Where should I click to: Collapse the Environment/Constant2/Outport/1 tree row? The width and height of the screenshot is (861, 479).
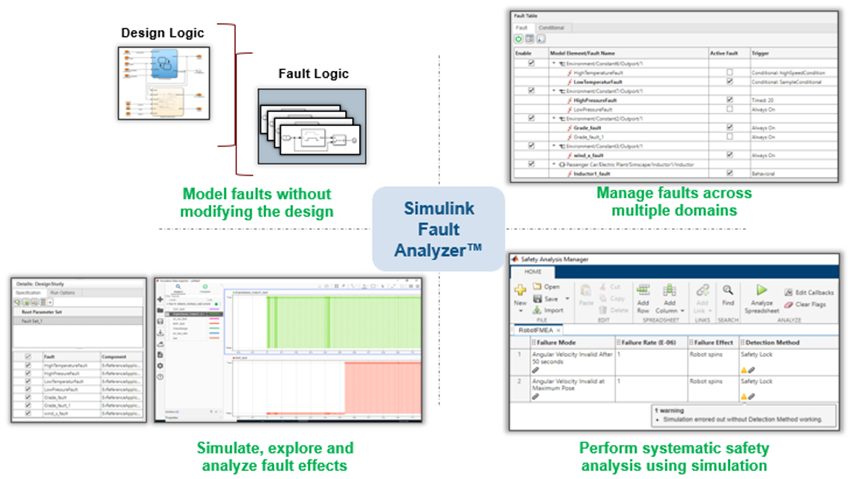(554, 118)
